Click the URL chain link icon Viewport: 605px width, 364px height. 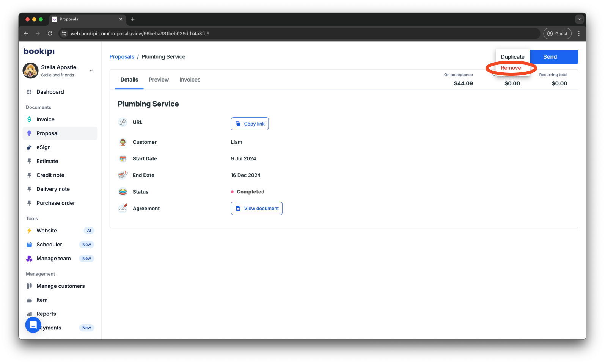click(123, 122)
